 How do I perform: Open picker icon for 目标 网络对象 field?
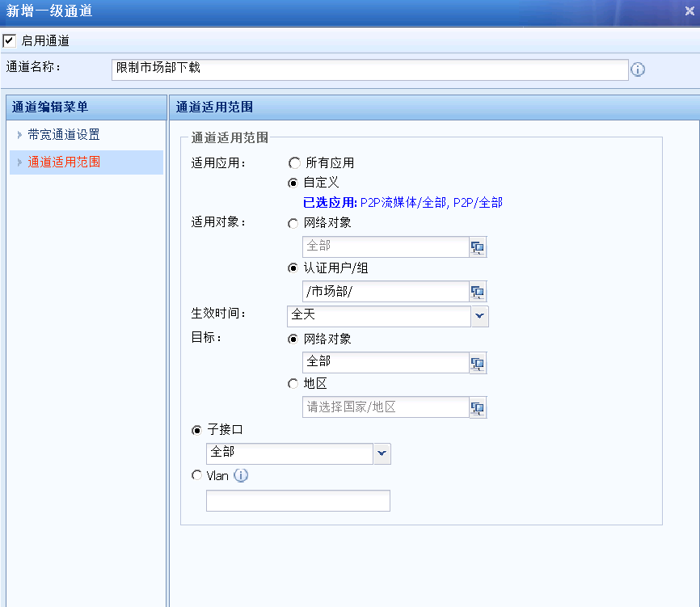coord(478,363)
